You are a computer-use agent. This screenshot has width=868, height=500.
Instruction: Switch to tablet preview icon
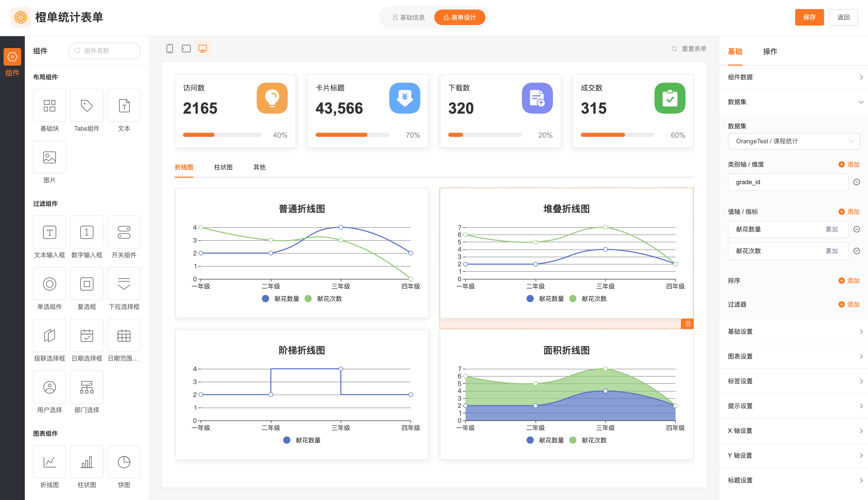(x=186, y=48)
